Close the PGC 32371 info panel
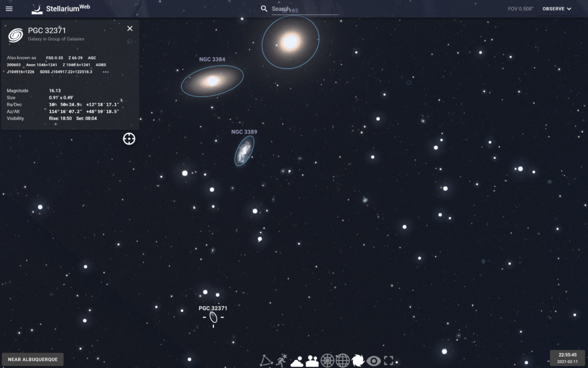Image resolution: width=588 pixels, height=368 pixels. pyautogui.click(x=130, y=29)
